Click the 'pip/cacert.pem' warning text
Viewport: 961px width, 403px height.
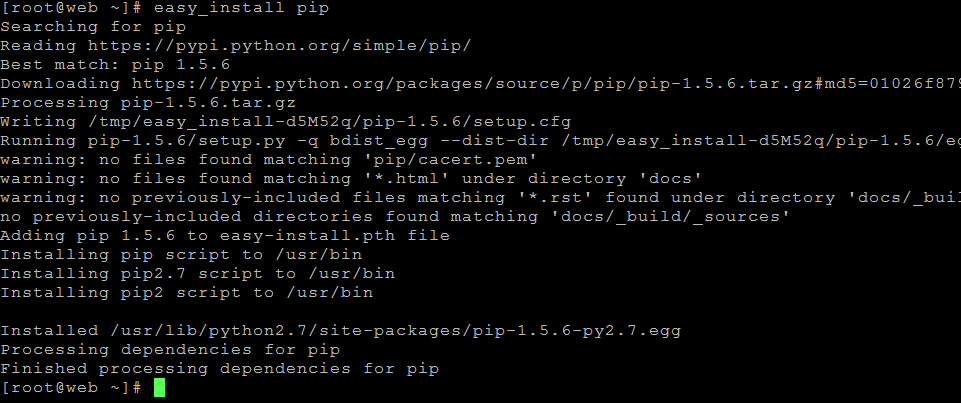[473, 160]
